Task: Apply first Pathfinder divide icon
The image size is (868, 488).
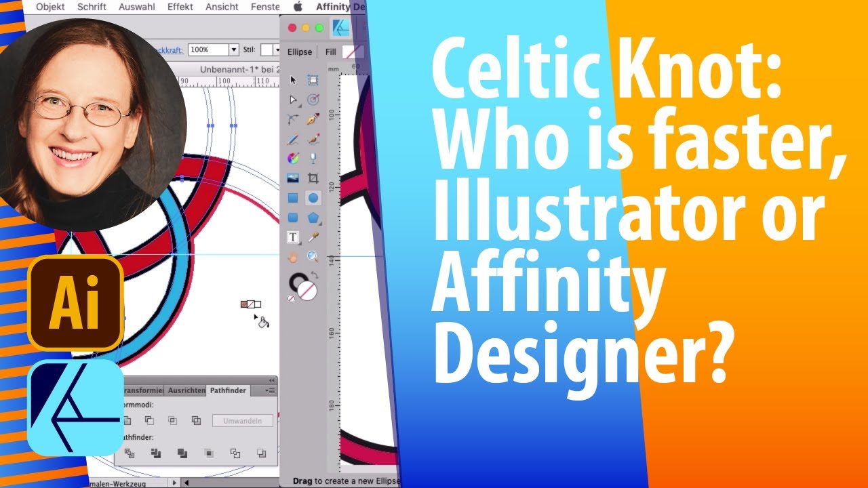Action: (x=129, y=453)
